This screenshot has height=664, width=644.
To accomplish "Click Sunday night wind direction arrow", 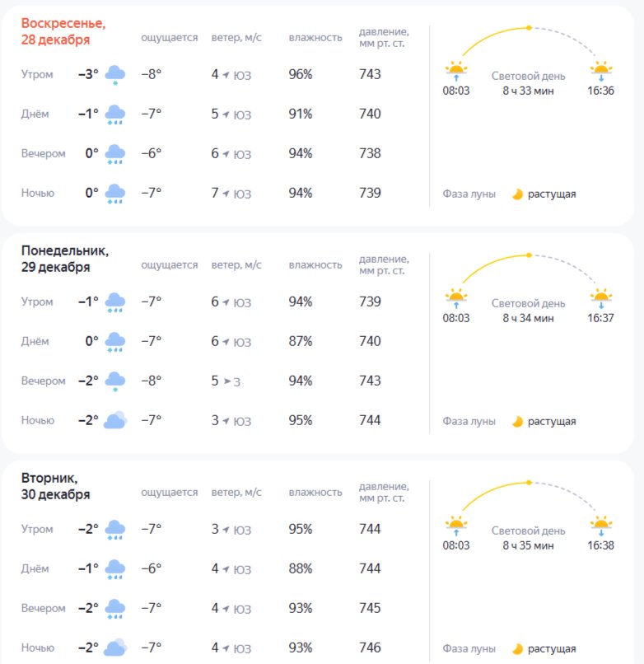I will pyautogui.click(x=226, y=194).
